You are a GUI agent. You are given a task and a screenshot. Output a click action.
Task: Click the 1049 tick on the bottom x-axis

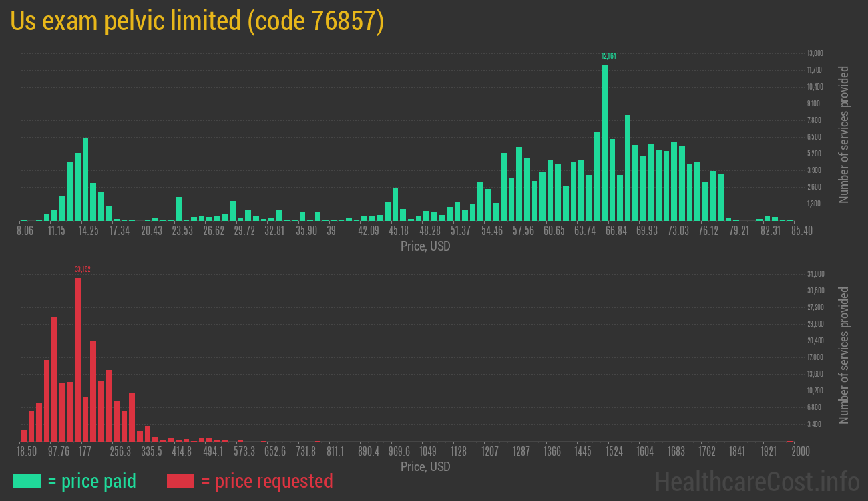pos(428,452)
